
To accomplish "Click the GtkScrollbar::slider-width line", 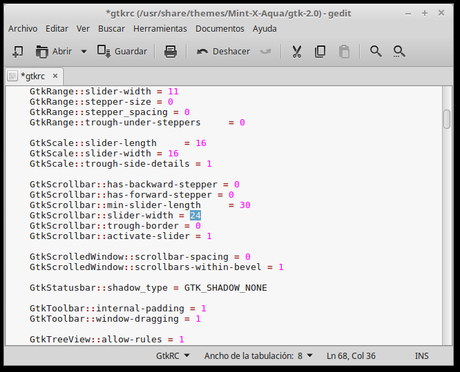I will pyautogui.click(x=115, y=216).
